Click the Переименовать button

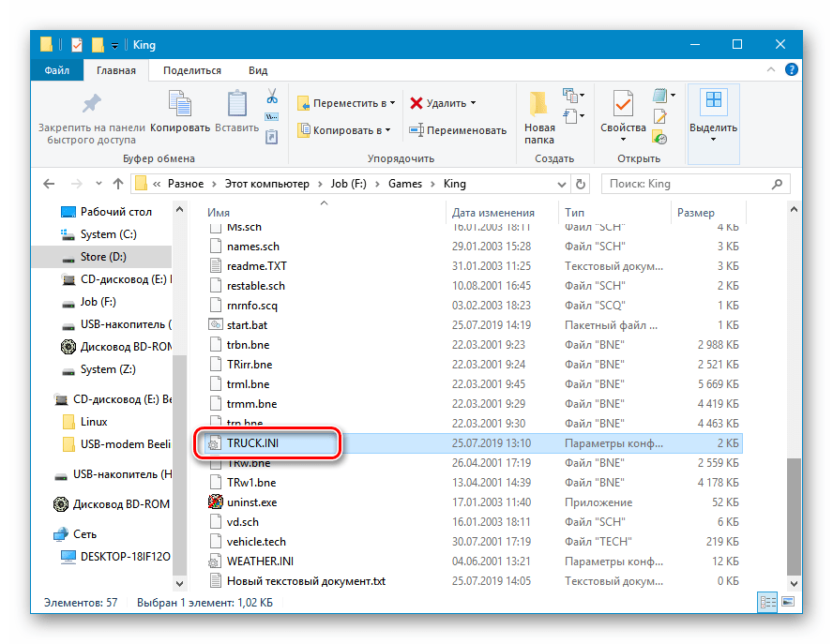pos(458,130)
